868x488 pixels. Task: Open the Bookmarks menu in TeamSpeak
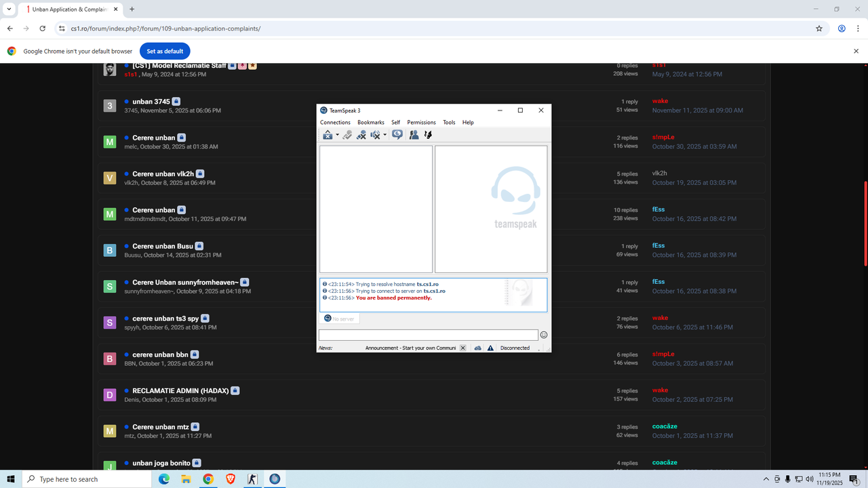(x=371, y=123)
